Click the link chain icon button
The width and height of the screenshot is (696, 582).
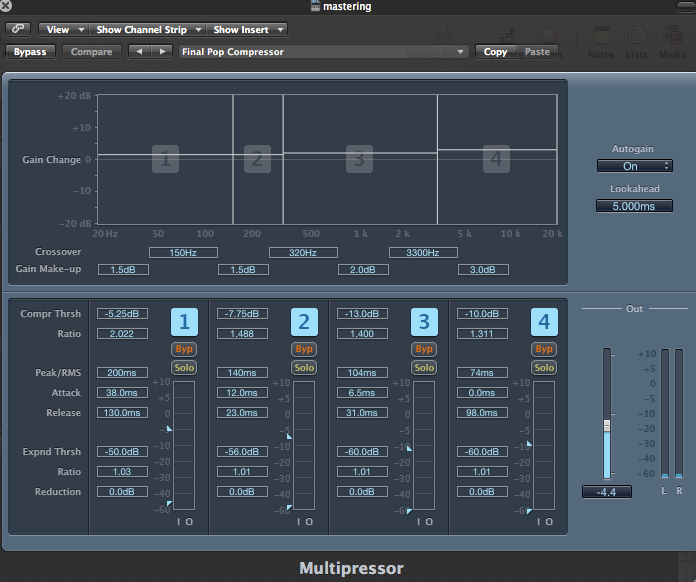[18, 29]
